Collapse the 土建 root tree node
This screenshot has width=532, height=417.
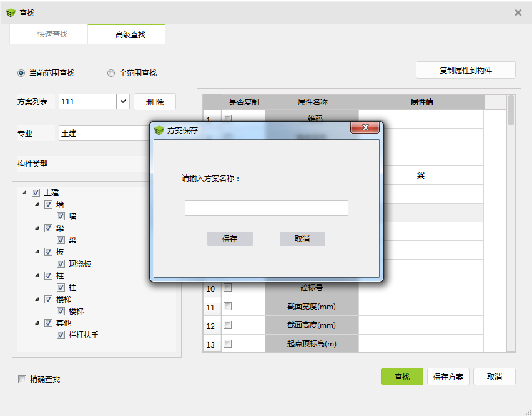24,193
